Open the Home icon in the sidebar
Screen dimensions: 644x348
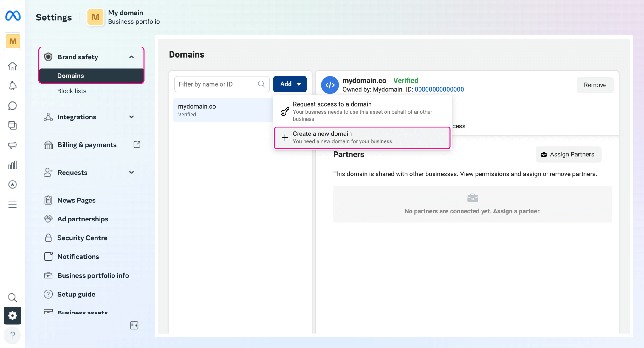pos(13,66)
